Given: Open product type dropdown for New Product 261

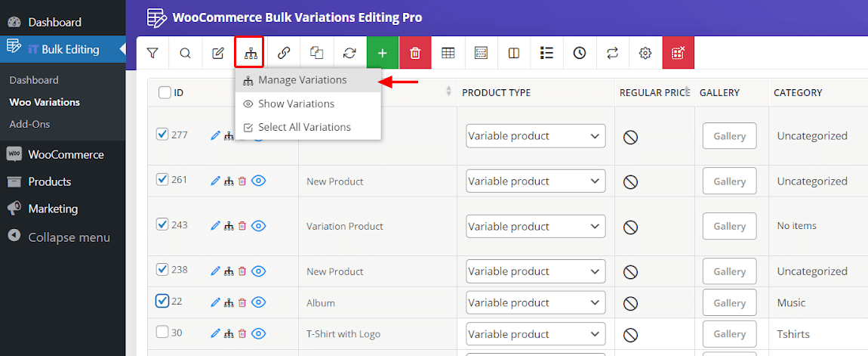Looking at the screenshot, I should click(535, 181).
